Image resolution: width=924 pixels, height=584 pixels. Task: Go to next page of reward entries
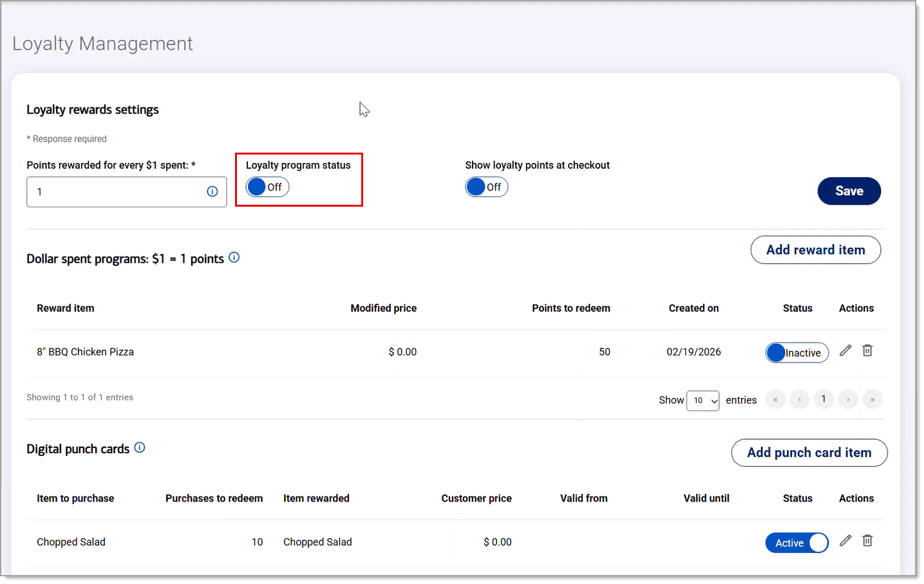848,399
